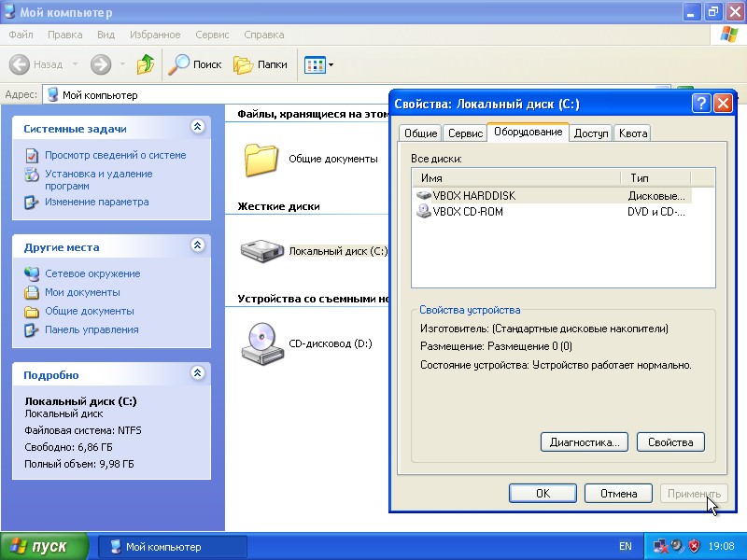The image size is (747, 560).
Task: Open Мои документы link
Action: click(x=82, y=292)
